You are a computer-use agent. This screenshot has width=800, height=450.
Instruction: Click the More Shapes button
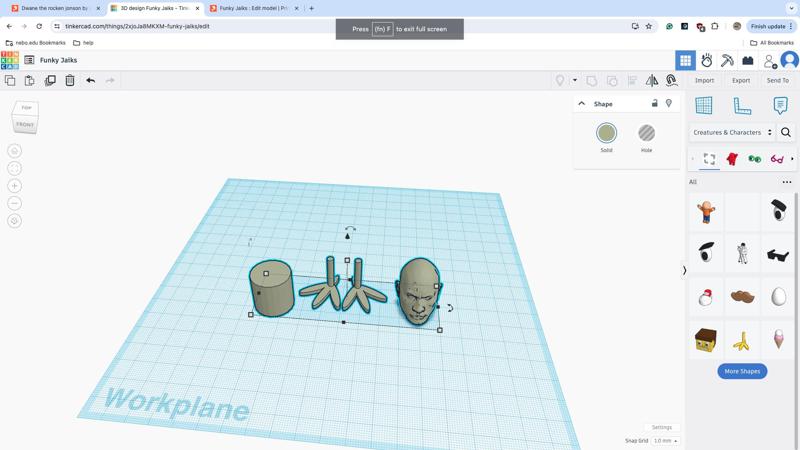[742, 371]
